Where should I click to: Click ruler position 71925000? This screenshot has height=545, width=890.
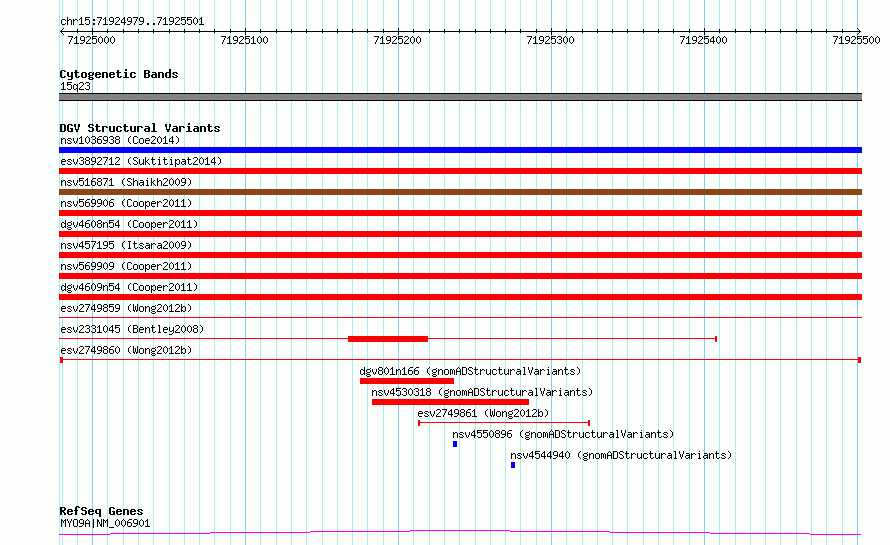(x=91, y=40)
